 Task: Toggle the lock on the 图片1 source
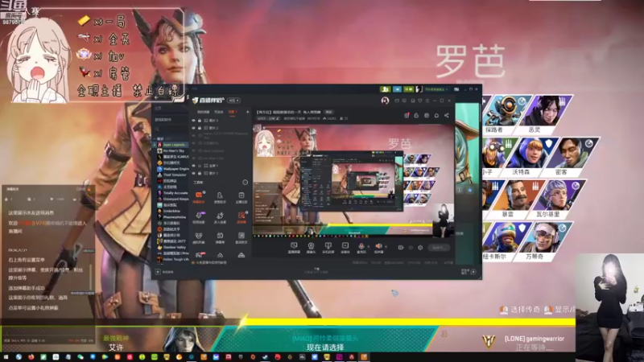click(200, 173)
